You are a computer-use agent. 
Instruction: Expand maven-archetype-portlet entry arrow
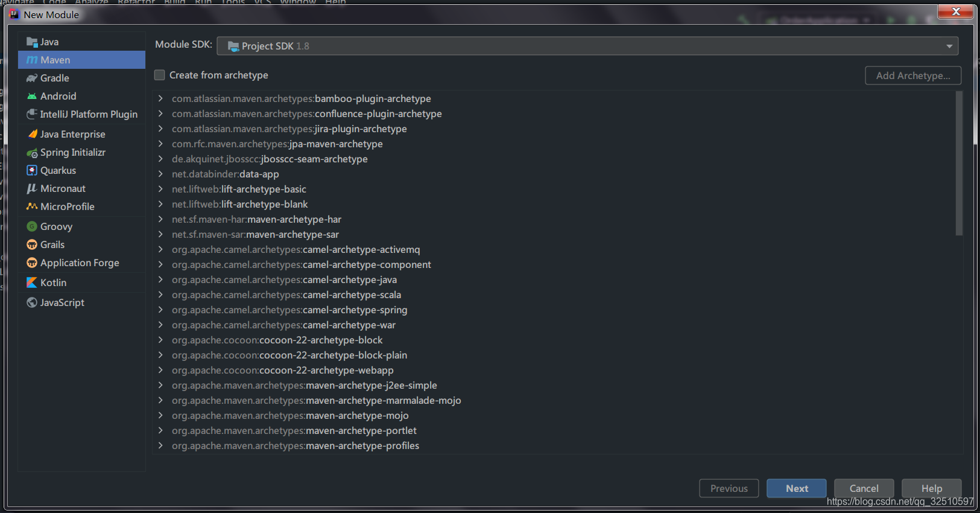pyautogui.click(x=160, y=430)
